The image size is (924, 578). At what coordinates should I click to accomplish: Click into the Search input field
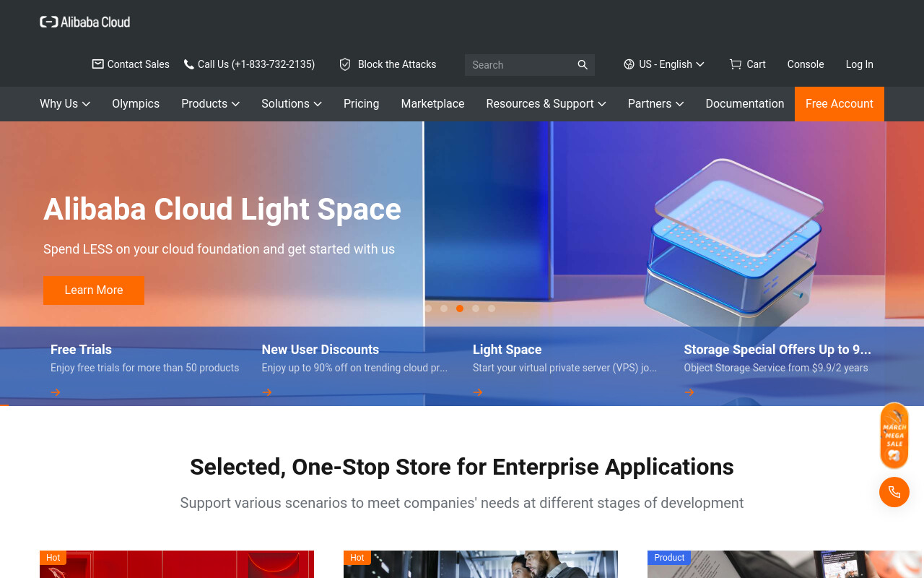[x=520, y=65]
